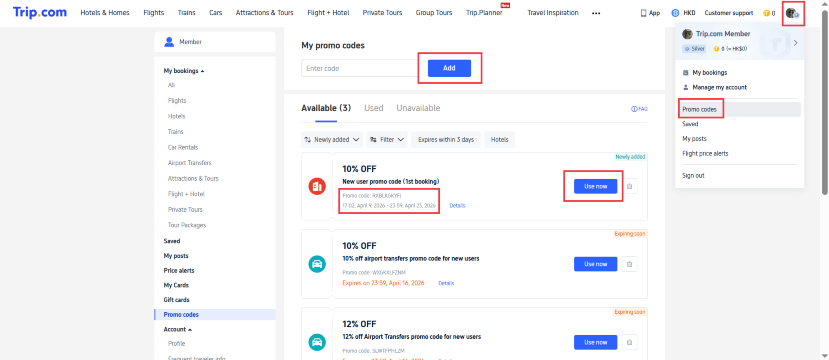This screenshot has height=360, width=829.
Task: Open the Filter dropdown
Action: point(387,140)
